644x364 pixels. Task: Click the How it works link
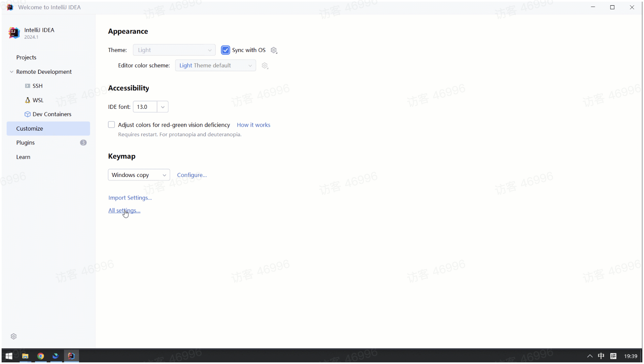[x=253, y=125]
